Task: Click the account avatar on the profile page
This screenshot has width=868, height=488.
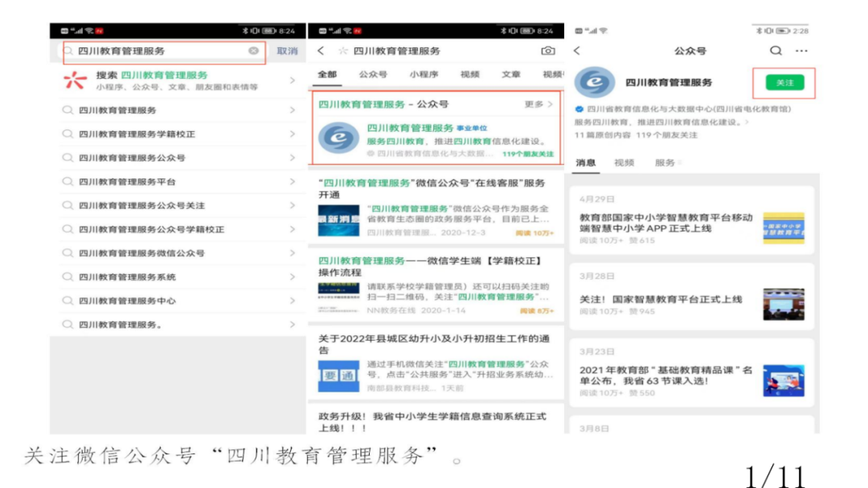Action: [x=595, y=83]
